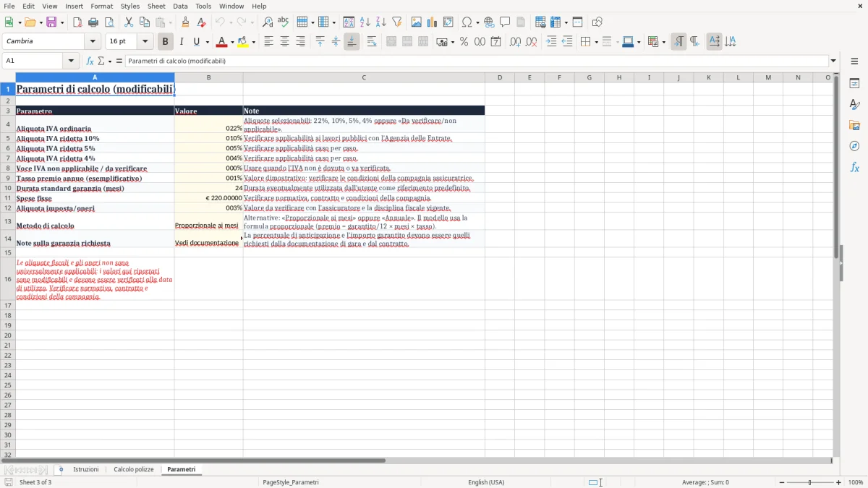868x488 pixels.
Task: Toggle Underline formatting button
Action: pyautogui.click(x=196, y=42)
